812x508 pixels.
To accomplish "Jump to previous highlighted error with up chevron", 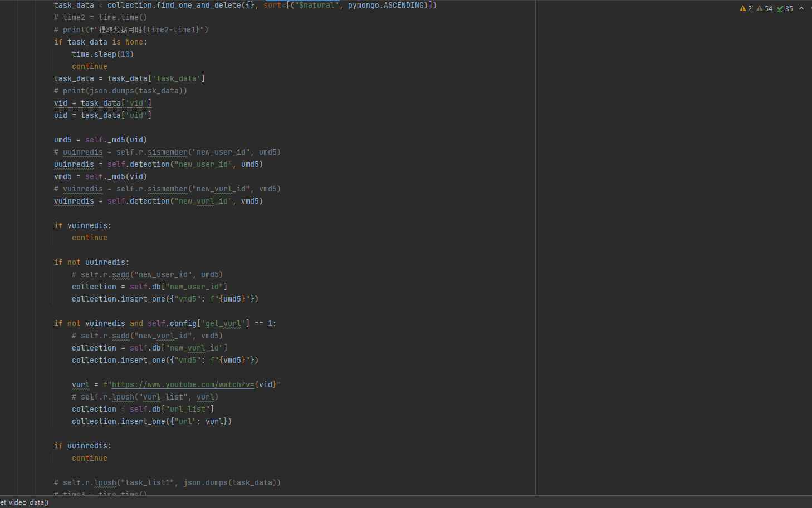I will [801, 8].
